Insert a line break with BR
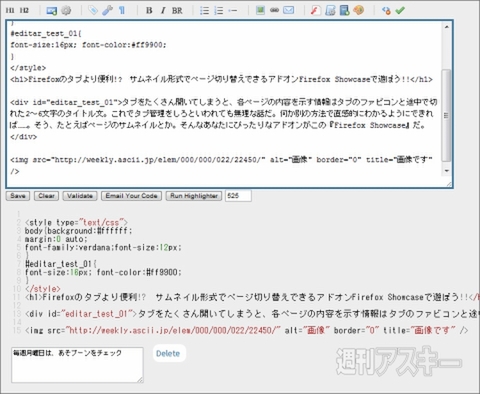Screen dimensions: 480x394 177,11
